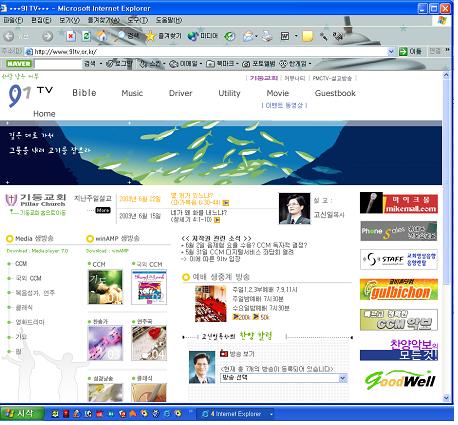
Task: Click in the Naver toolbar search field
Action: 58,64
